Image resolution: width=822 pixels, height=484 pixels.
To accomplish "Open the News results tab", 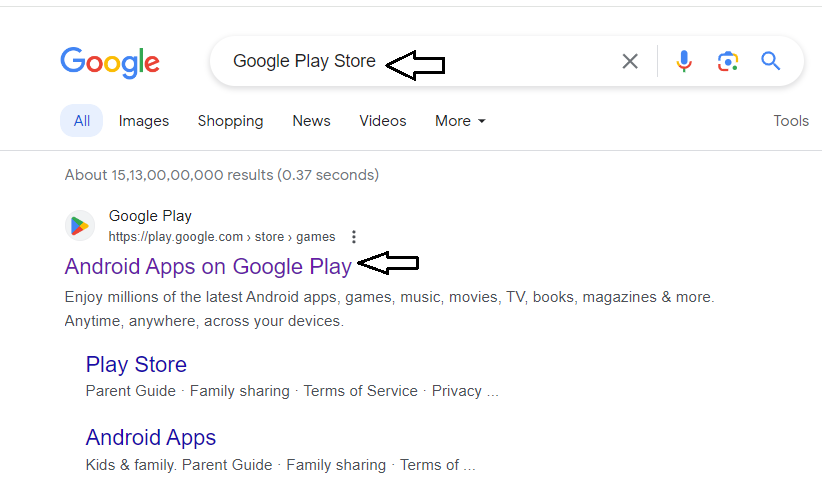I will pos(311,121).
